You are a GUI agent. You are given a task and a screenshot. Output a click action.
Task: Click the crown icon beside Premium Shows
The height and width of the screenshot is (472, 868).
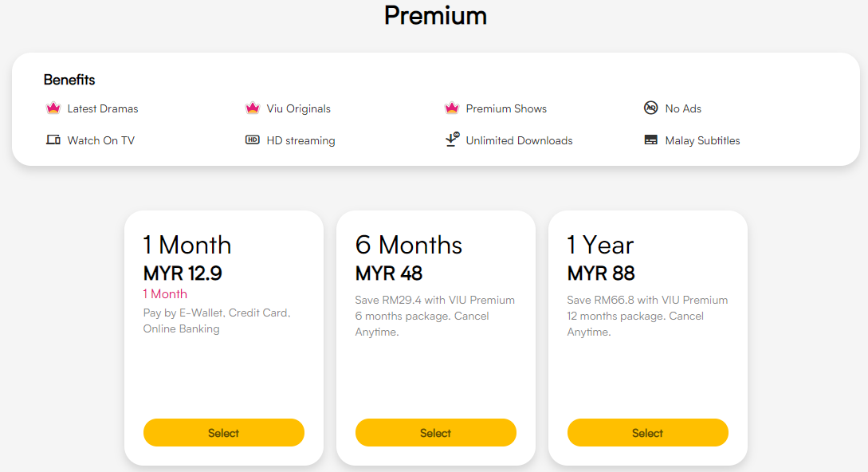(452, 108)
